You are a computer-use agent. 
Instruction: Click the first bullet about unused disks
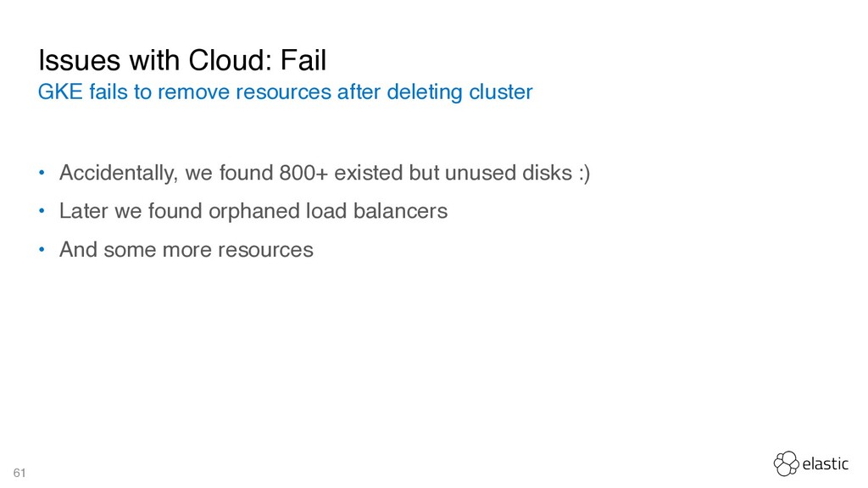coord(325,173)
